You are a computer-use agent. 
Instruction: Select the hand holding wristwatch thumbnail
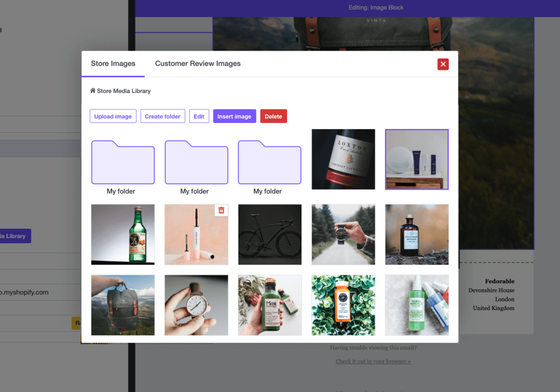point(196,305)
